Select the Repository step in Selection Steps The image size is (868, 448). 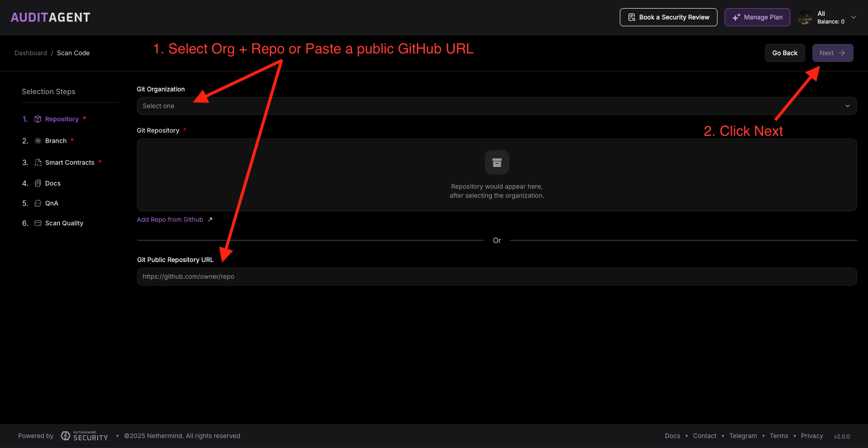click(x=61, y=119)
